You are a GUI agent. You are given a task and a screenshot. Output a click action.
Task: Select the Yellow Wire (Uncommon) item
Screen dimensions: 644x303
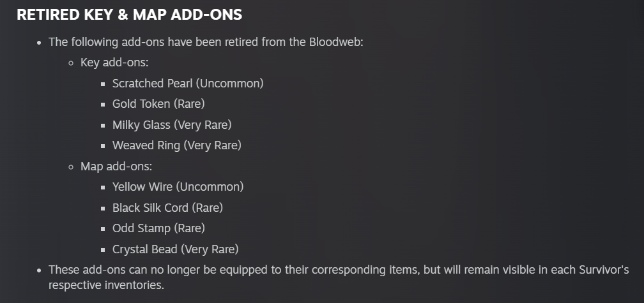178,186
